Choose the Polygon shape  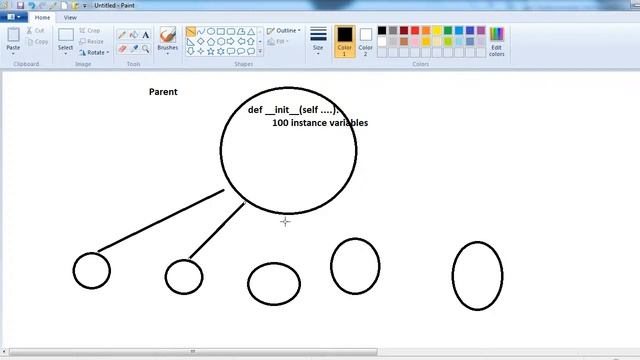pyautogui.click(x=241, y=31)
